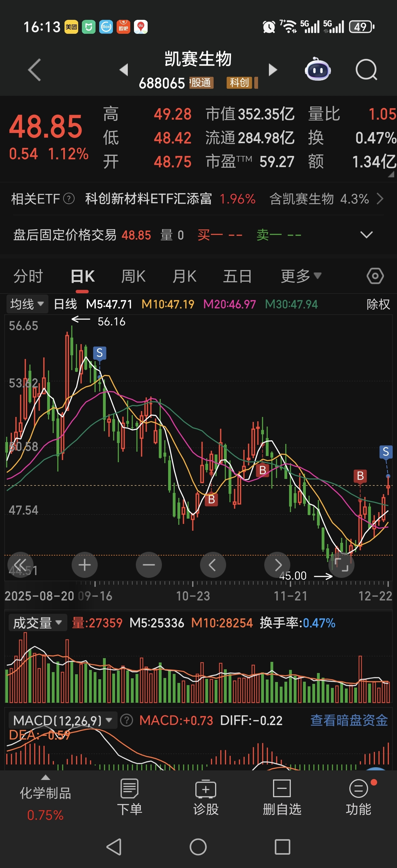The image size is (397, 868).
Task: Toggle the 除权 price adjustment option
Action: [x=378, y=304]
